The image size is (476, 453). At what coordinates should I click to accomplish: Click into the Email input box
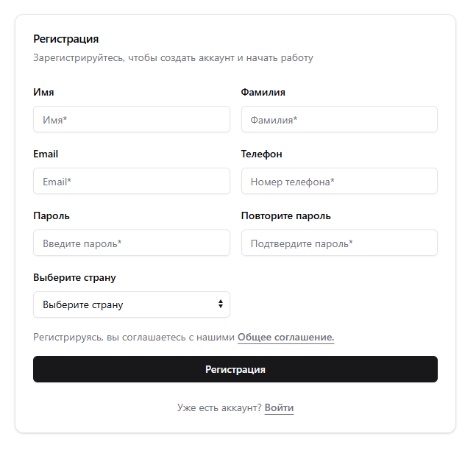131,182
